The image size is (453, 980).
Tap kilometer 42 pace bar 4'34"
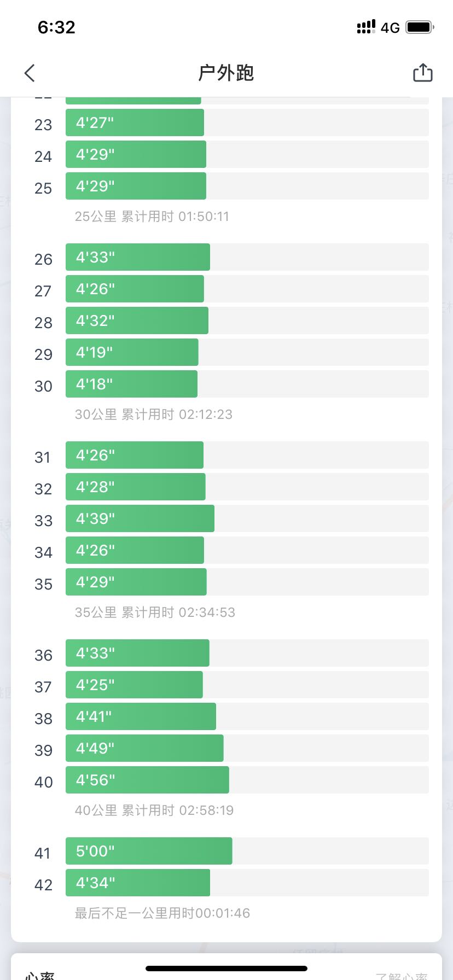point(138,883)
